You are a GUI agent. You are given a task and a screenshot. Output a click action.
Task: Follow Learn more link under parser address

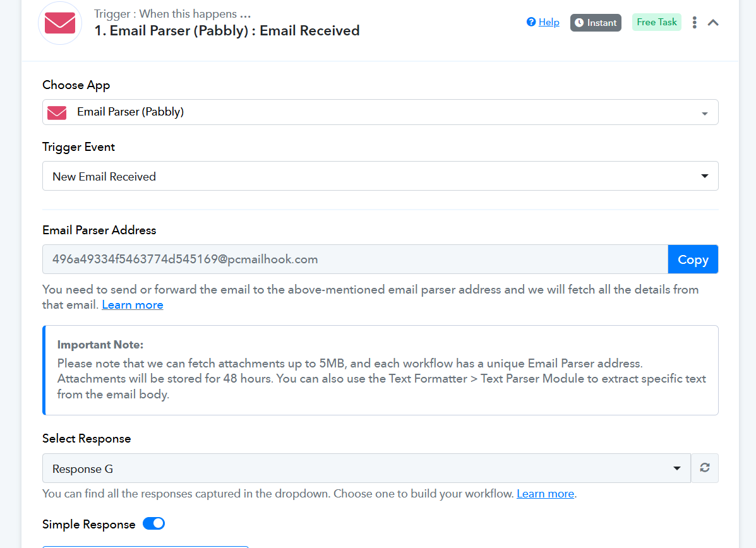pos(133,305)
